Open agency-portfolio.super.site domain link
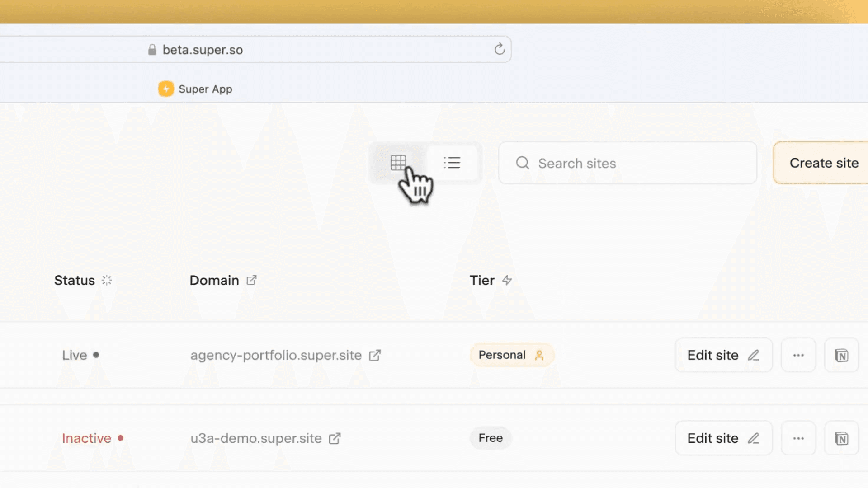Viewport: 868px width, 488px height. coord(276,355)
